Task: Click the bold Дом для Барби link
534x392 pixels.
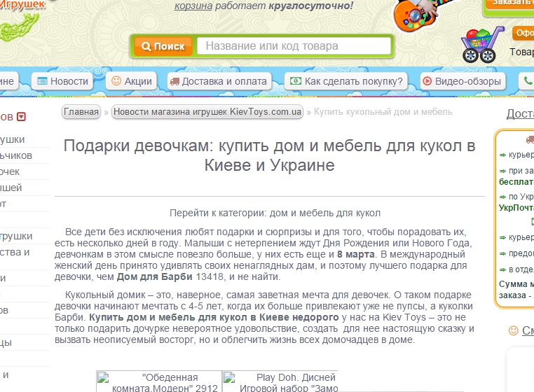Action: pyautogui.click(x=155, y=276)
